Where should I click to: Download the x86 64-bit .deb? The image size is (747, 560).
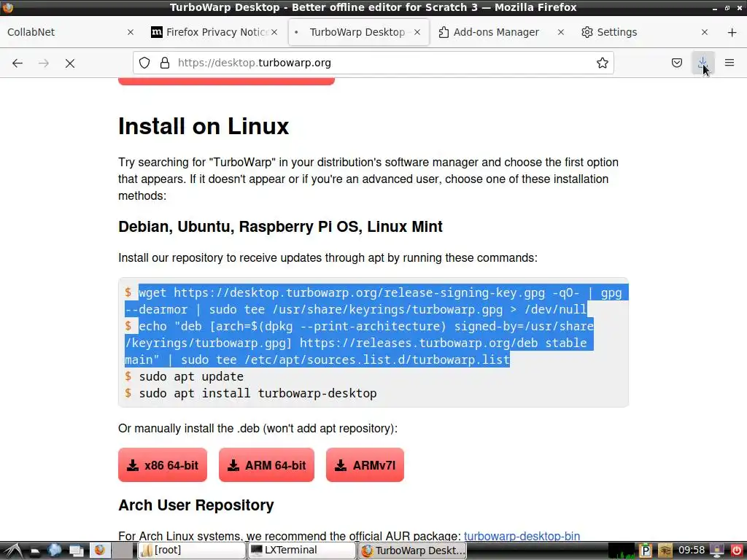click(x=163, y=464)
